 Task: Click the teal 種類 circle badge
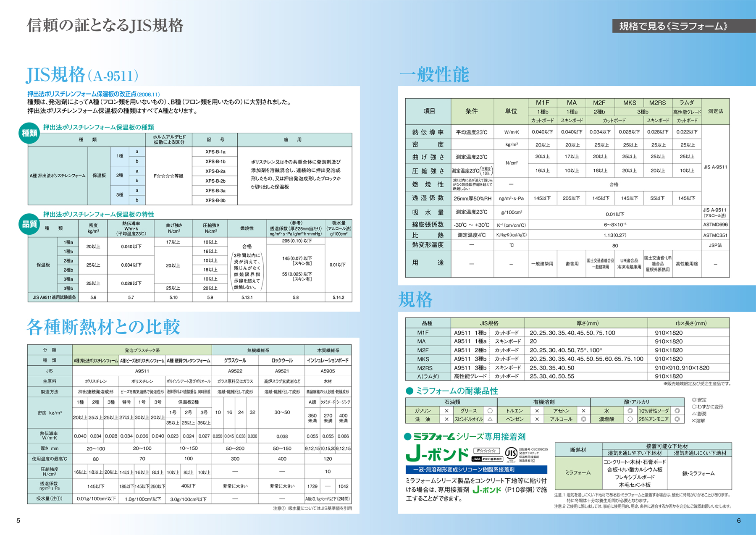[29, 134]
